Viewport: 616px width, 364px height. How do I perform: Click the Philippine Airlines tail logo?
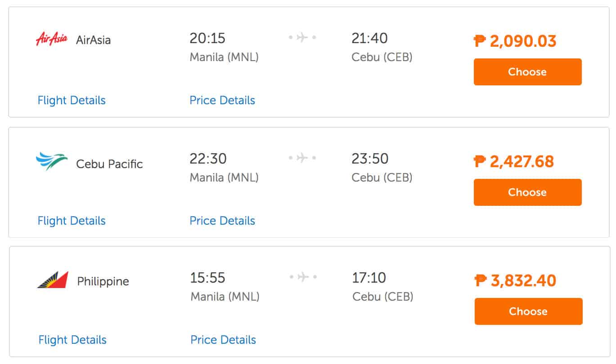tap(53, 280)
